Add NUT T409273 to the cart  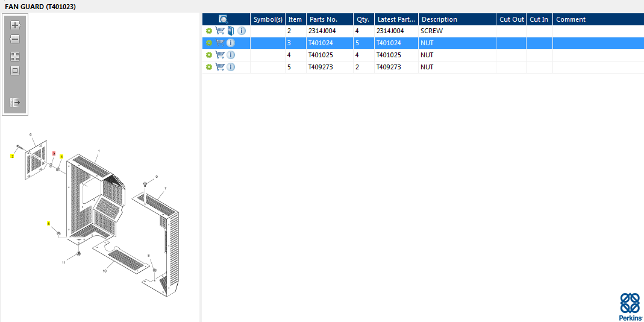(x=220, y=67)
